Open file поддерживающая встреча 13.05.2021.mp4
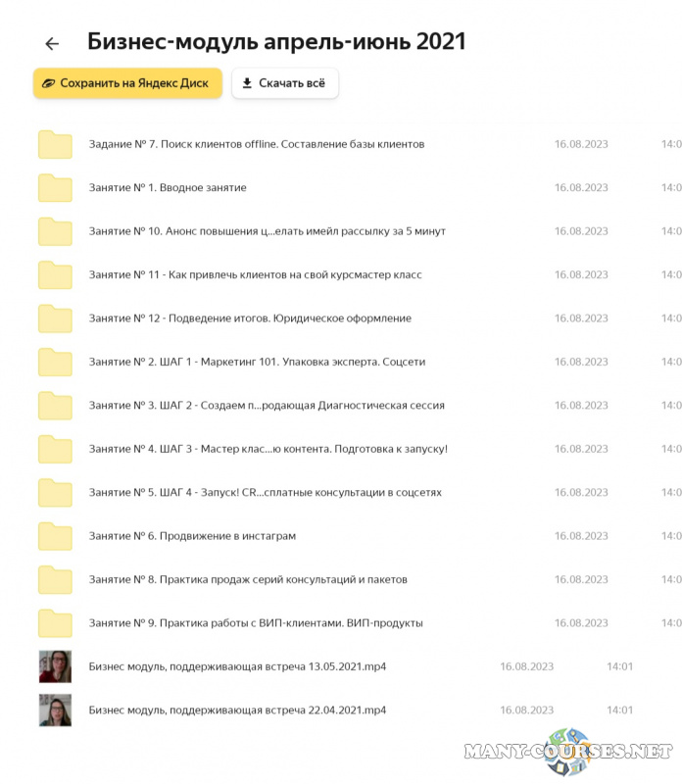The height and width of the screenshot is (784, 682). point(237,666)
